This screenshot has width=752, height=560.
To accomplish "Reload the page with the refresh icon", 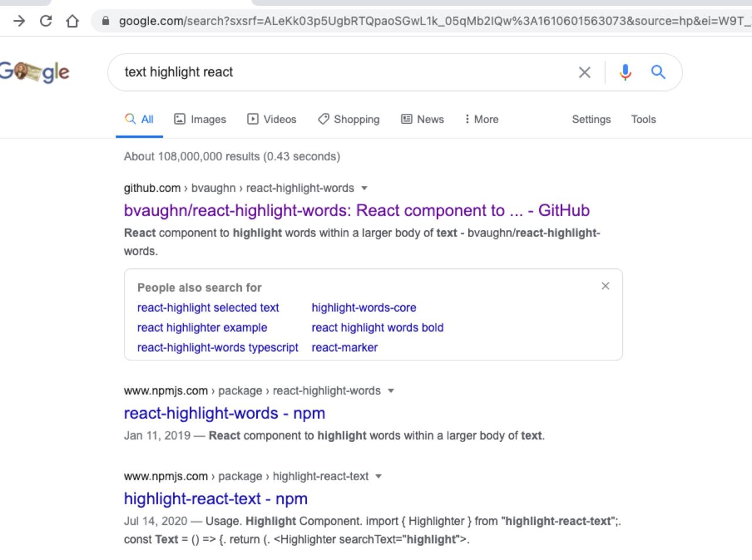I will [45, 21].
